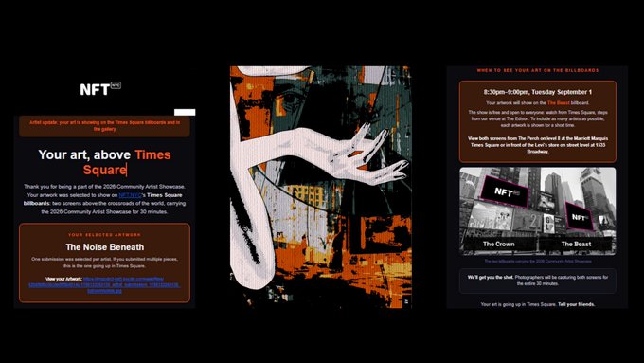Click the photo caption about two billboards
Image resolution: width=644 pixels, height=363 pixels.
click(x=538, y=261)
